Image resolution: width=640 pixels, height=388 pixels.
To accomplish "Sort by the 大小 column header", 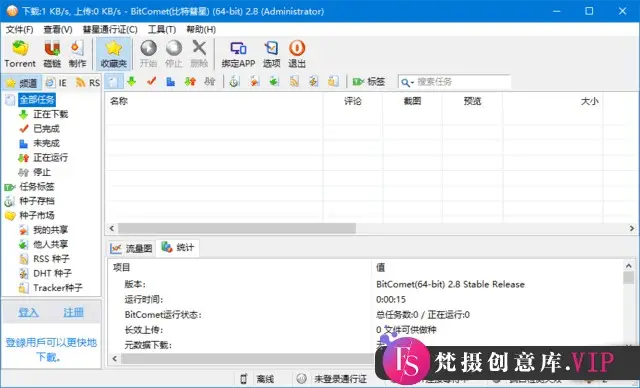I will click(553, 101).
